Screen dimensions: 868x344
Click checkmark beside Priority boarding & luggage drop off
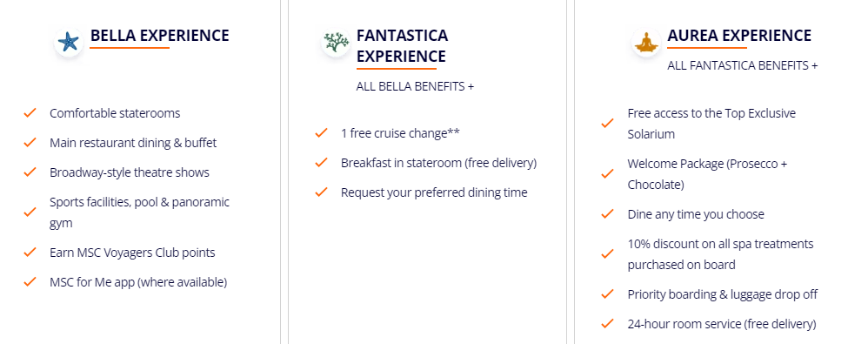[607, 294]
